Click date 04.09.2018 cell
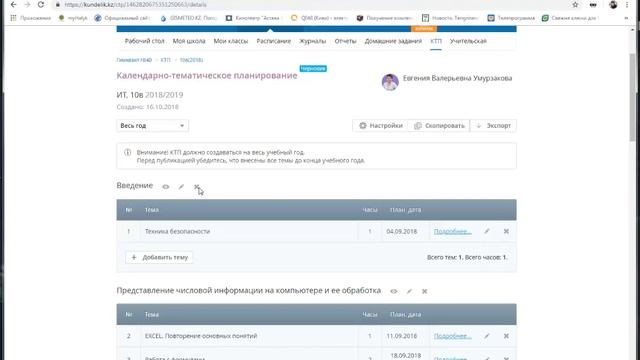The image size is (640, 360). coord(402,231)
